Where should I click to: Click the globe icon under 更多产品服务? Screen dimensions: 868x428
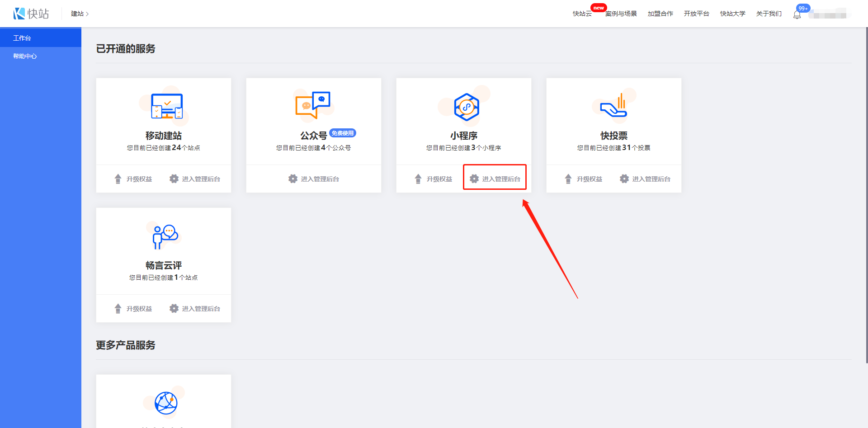click(166, 403)
